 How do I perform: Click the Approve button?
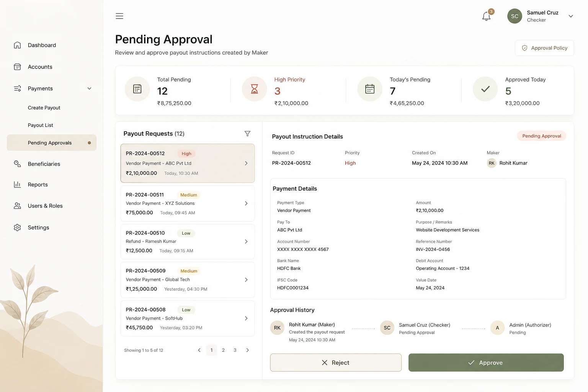tap(486, 363)
